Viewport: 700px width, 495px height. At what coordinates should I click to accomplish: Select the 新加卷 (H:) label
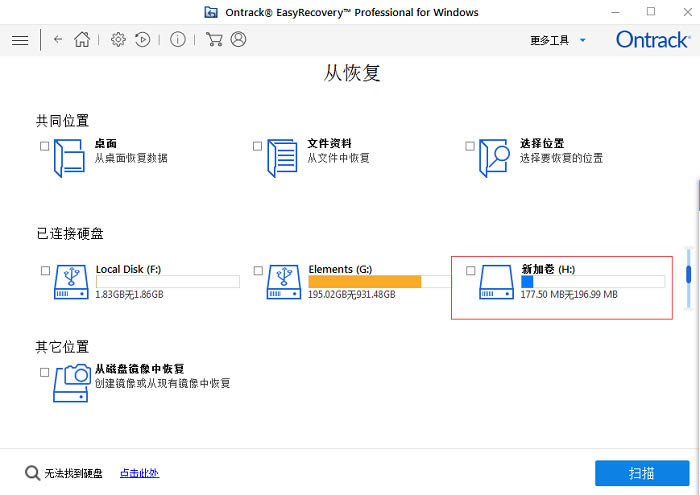[548, 269]
